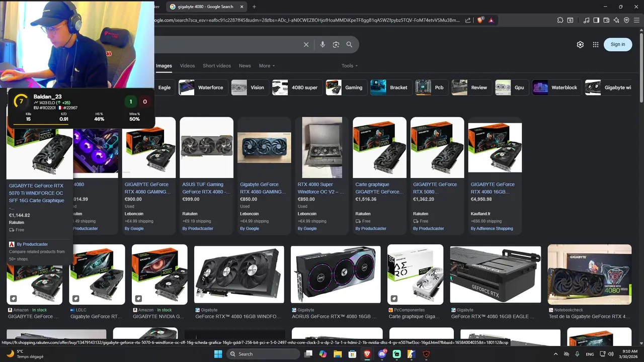Open Google Lens image search icon
This screenshot has height=362, width=644.
(x=336, y=45)
